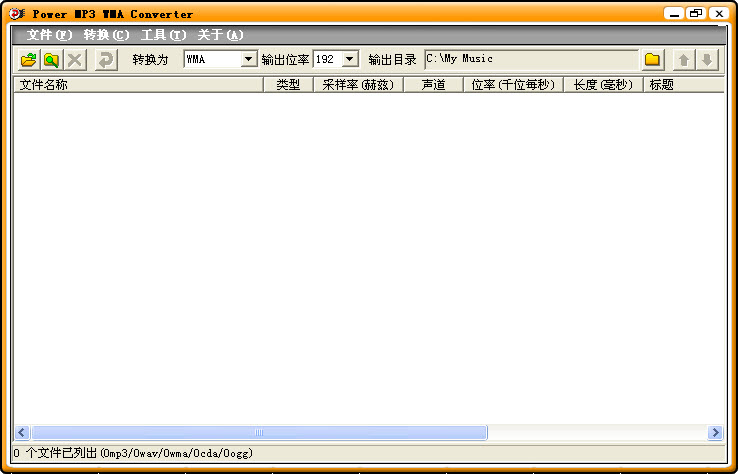Image resolution: width=738 pixels, height=474 pixels.
Task: Click the 转换为 label
Action: click(x=150, y=60)
